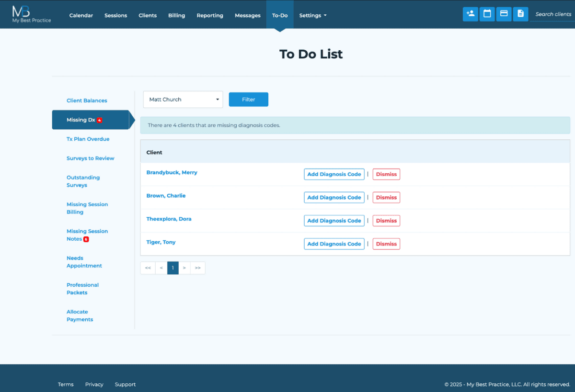Open the calendar quick-access icon

coord(487,14)
